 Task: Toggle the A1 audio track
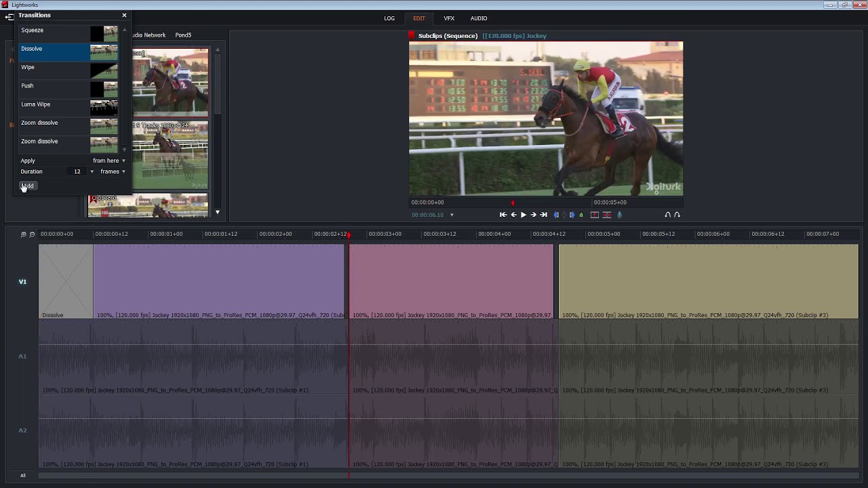point(22,357)
